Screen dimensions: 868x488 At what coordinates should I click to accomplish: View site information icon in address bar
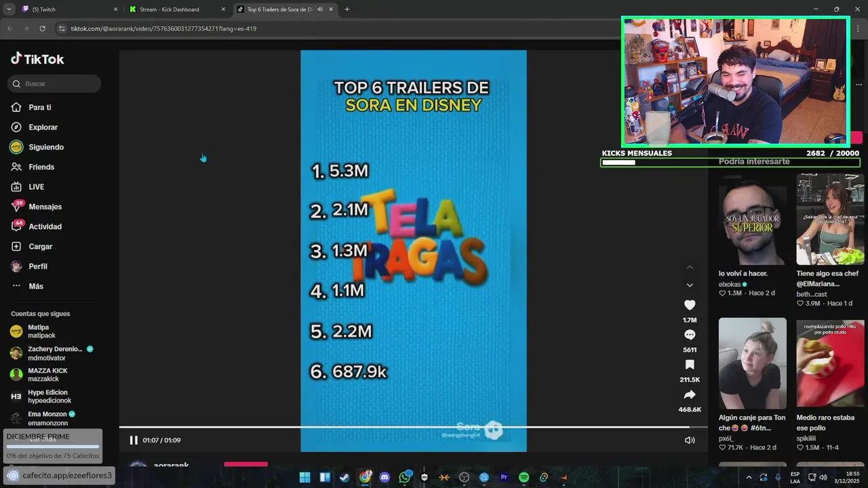(62, 28)
